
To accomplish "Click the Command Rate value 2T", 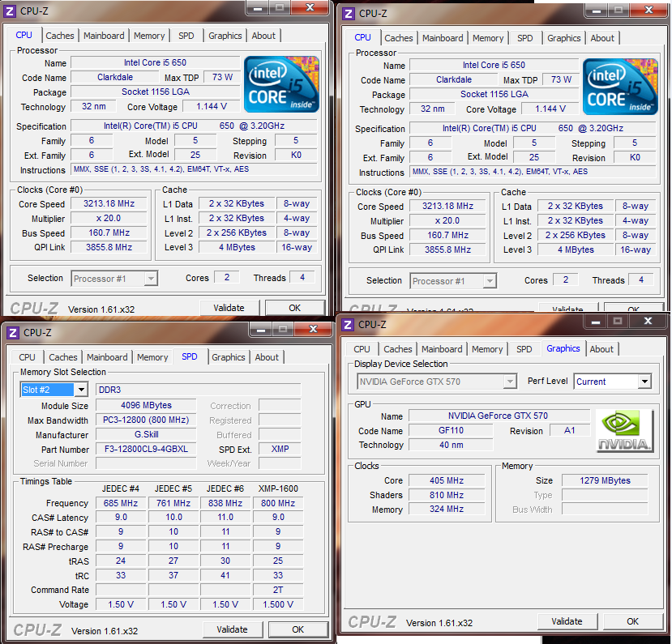I will pyautogui.click(x=278, y=590).
